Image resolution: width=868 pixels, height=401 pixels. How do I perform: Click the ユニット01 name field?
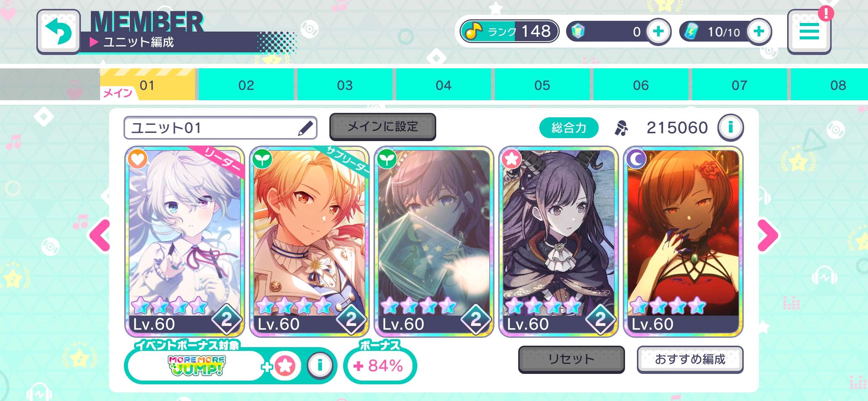tap(220, 128)
